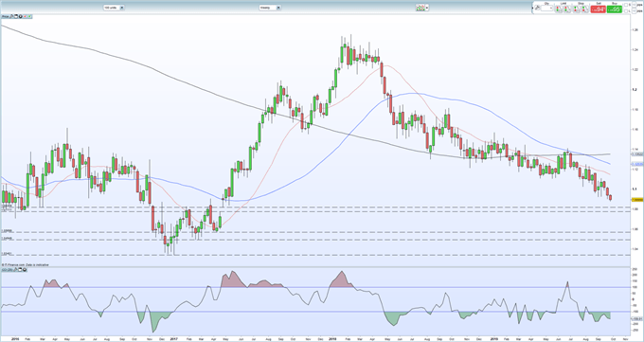Viewport: 644px width, 342px height.
Task: Click the second Limit order icon
Action: point(567,9)
